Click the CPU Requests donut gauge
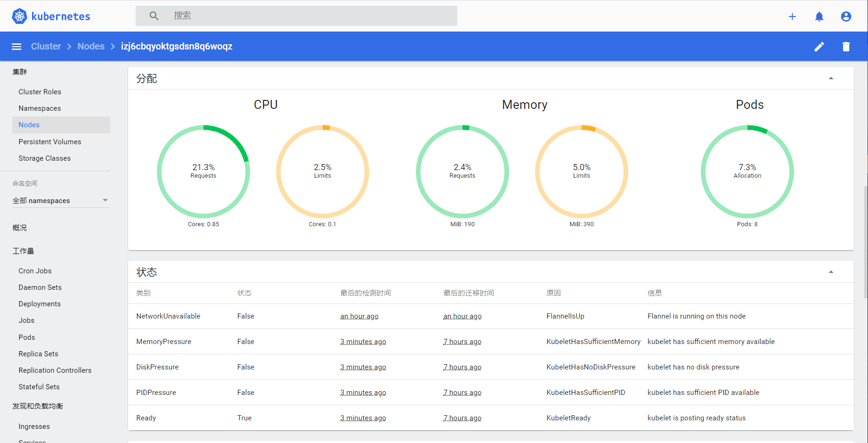This screenshot has height=443, width=868. click(203, 171)
